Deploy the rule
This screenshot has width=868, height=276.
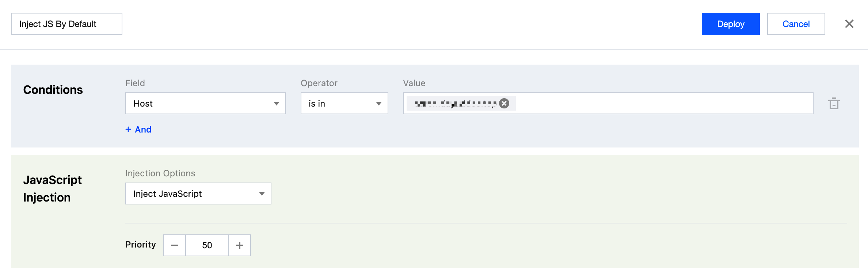[731, 24]
